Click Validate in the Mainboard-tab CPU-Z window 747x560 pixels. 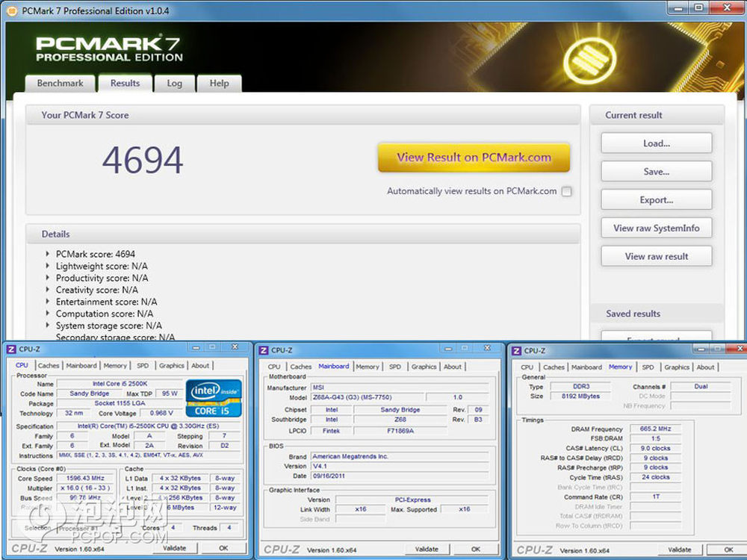pyautogui.click(x=427, y=549)
